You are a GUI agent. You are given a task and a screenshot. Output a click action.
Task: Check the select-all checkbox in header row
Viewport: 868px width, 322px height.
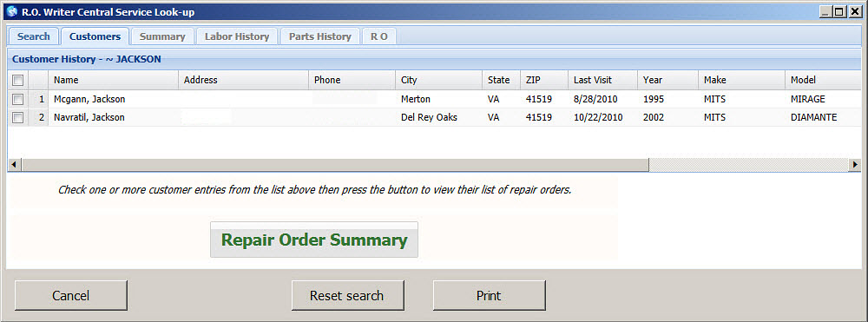17,80
